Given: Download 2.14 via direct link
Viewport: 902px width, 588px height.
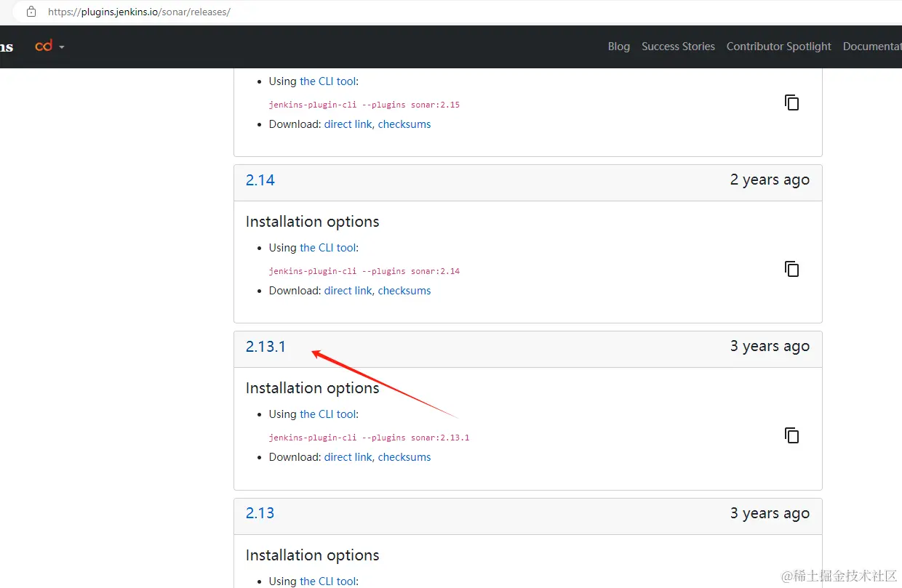Looking at the screenshot, I should 348,291.
